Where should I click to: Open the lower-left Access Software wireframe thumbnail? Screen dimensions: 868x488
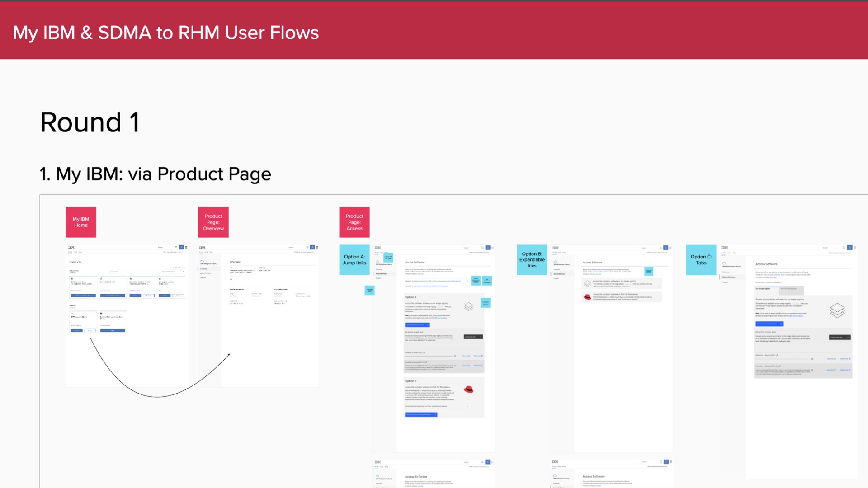(434, 474)
